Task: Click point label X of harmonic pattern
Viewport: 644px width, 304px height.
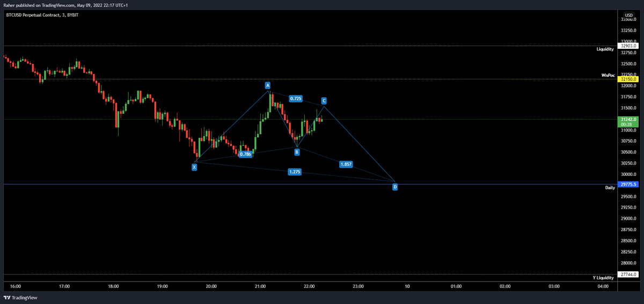Action: click(194, 167)
